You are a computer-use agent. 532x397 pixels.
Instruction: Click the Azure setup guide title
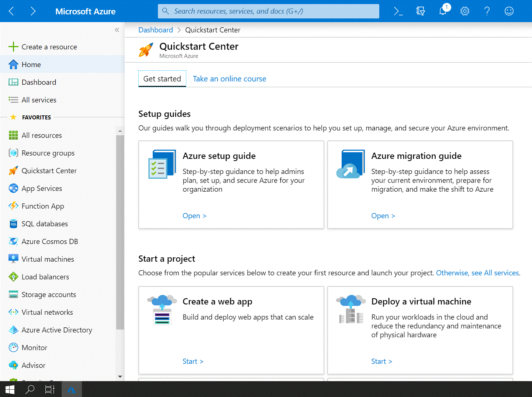click(x=219, y=156)
